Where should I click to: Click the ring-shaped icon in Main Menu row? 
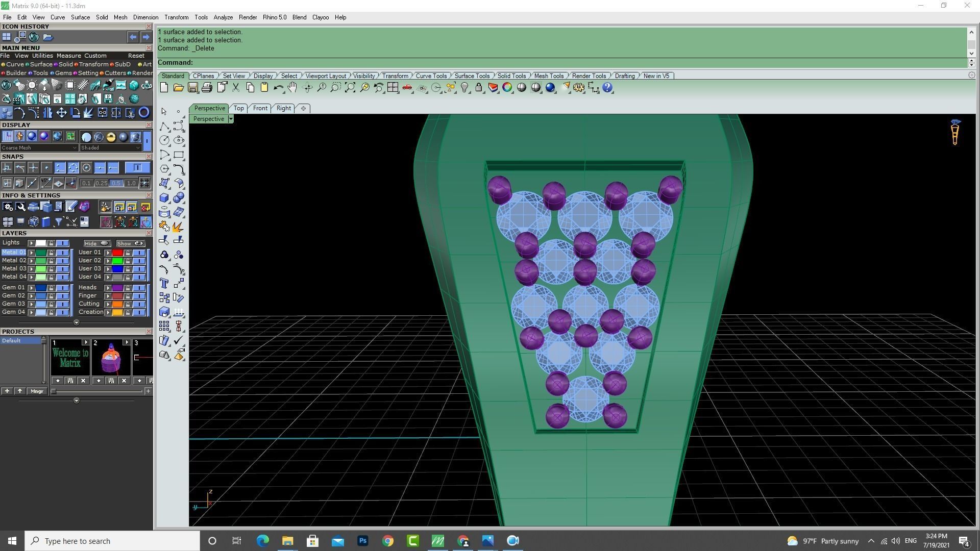click(x=144, y=113)
